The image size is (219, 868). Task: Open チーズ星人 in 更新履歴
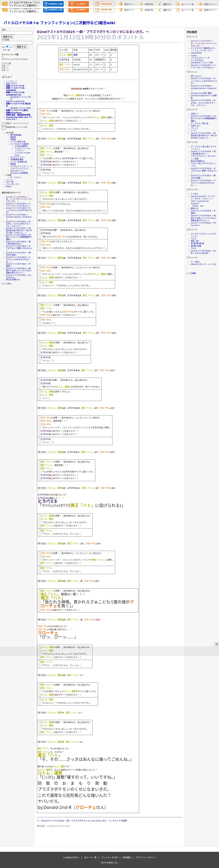(195, 262)
